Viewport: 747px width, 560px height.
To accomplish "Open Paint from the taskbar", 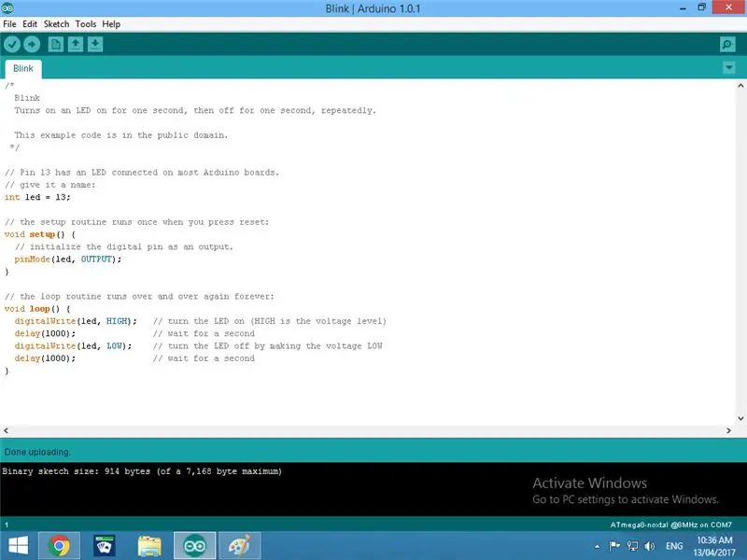I will point(239,546).
